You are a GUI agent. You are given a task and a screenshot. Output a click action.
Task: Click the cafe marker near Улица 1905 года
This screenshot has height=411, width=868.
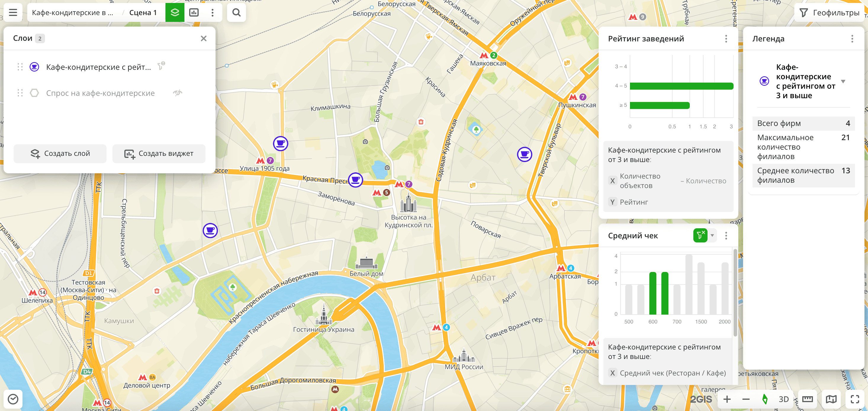pyautogui.click(x=280, y=144)
